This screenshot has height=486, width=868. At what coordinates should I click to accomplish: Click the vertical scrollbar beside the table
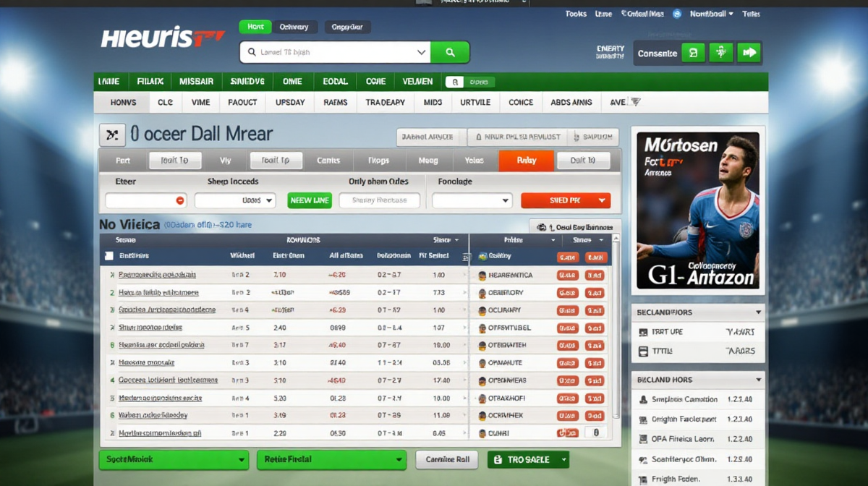(616, 325)
